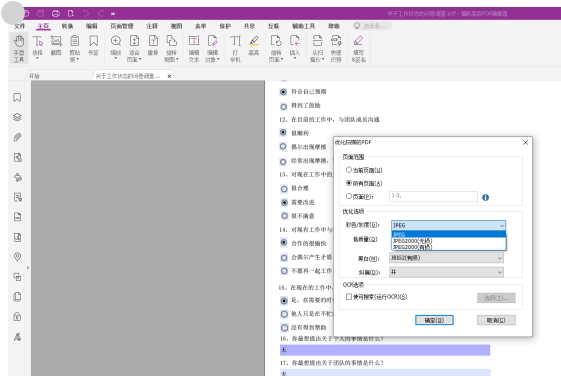Enable the make searchable (run OCR) checkbox
The width and height of the screenshot is (561, 376).
click(349, 297)
